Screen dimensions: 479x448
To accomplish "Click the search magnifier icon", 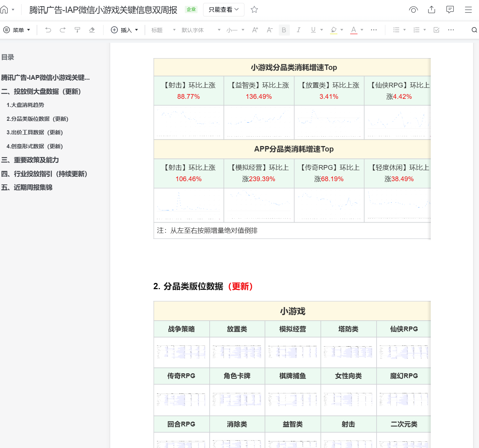I will coord(474,30).
